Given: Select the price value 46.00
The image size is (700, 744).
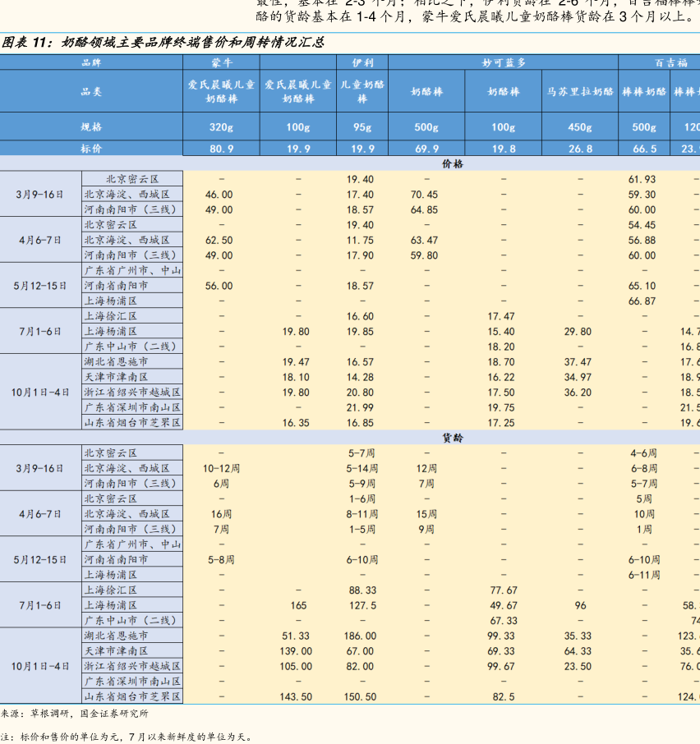Looking at the screenshot, I should click(219, 195).
